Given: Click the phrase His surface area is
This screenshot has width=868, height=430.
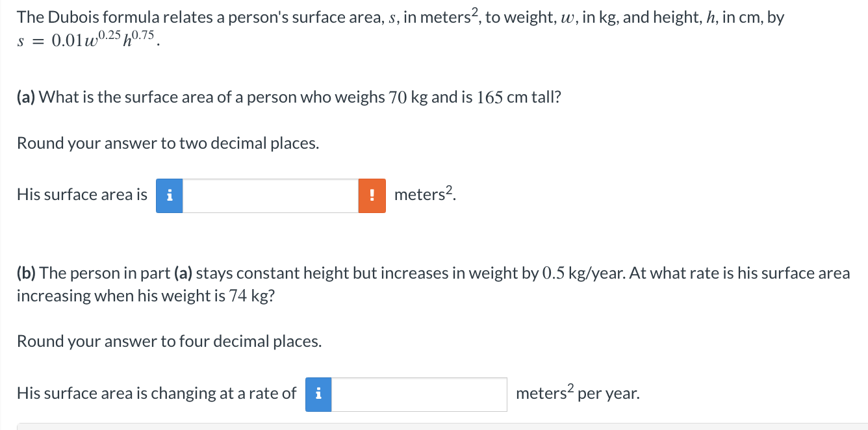Looking at the screenshot, I should [81, 194].
